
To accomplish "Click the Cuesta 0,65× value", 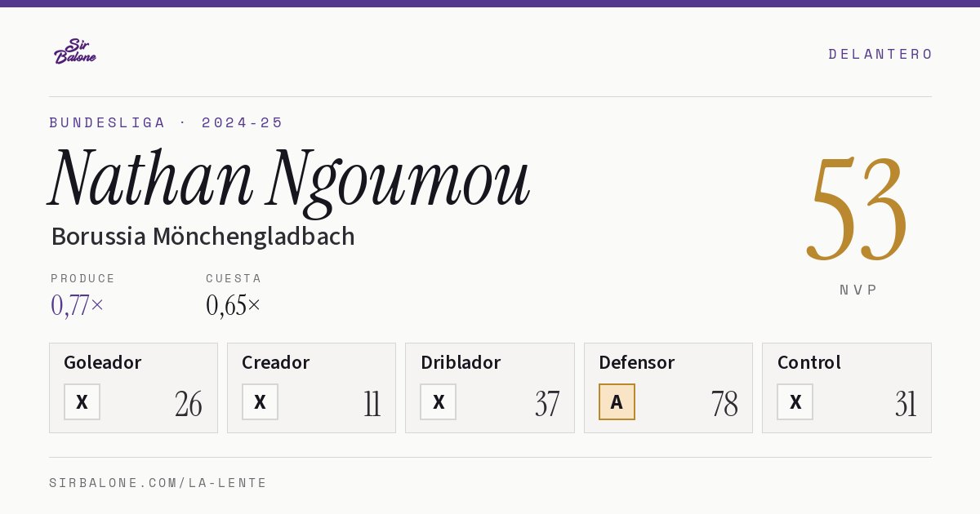I will (x=234, y=305).
